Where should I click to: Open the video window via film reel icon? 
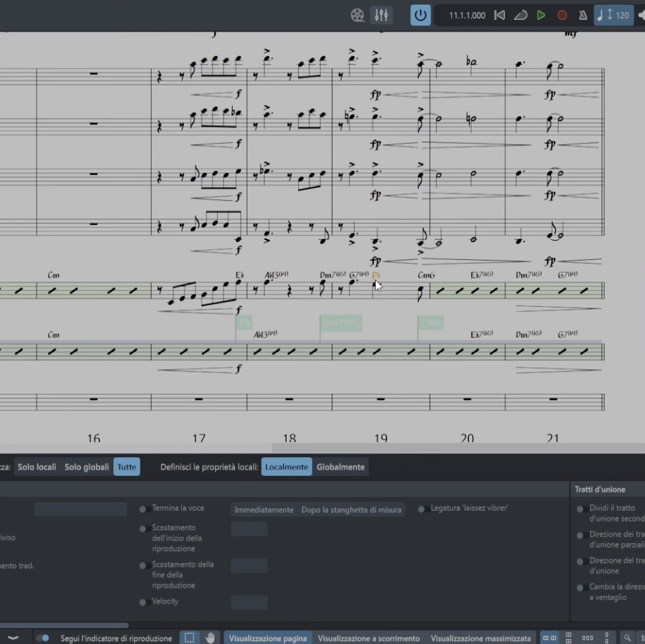tap(357, 15)
